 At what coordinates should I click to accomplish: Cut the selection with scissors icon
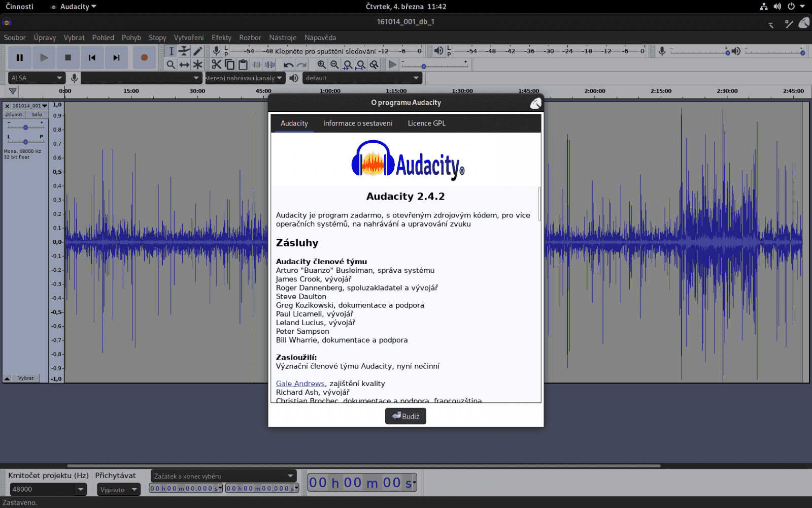(x=216, y=65)
